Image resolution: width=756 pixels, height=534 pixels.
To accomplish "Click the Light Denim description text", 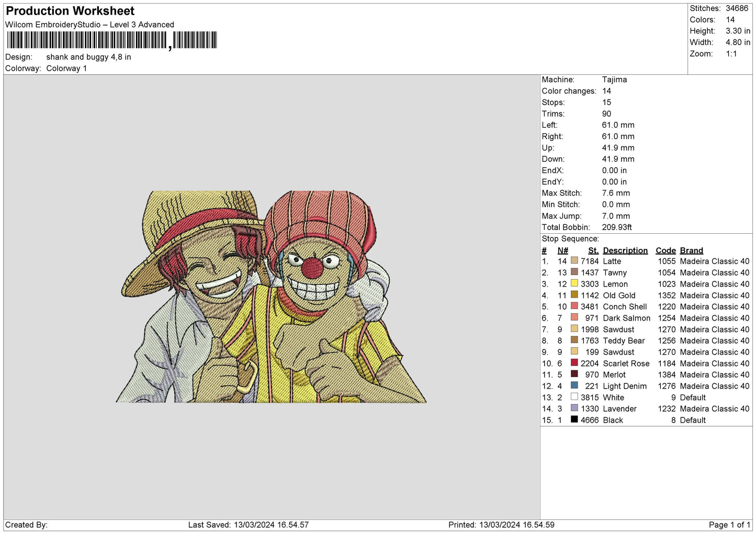I will (625, 386).
